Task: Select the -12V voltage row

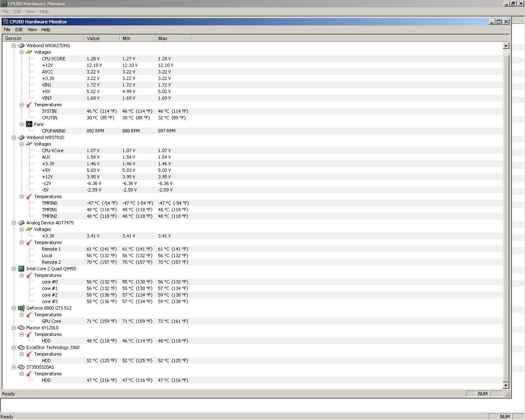Action: [x=253, y=183]
